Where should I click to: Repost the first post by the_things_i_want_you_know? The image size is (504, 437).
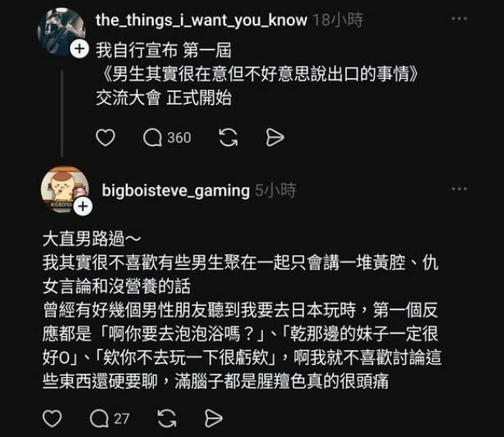point(228,137)
